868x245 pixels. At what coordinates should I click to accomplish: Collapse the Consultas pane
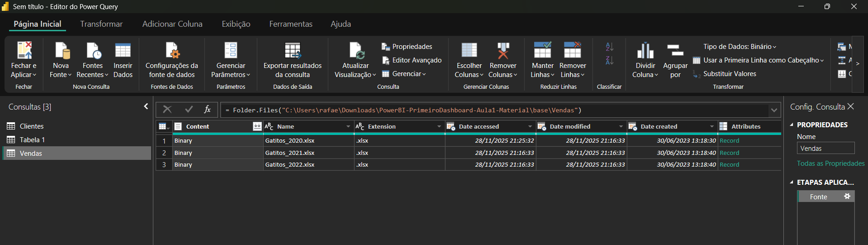(146, 106)
